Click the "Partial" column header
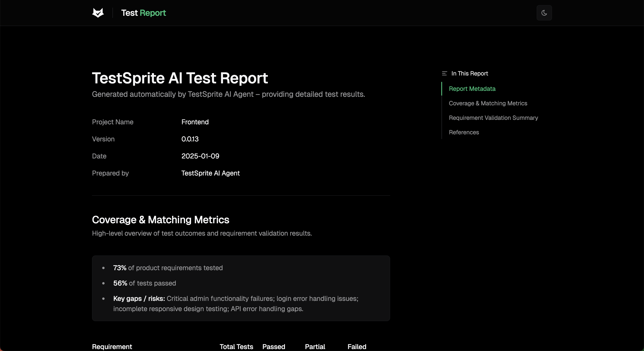 pos(315,347)
